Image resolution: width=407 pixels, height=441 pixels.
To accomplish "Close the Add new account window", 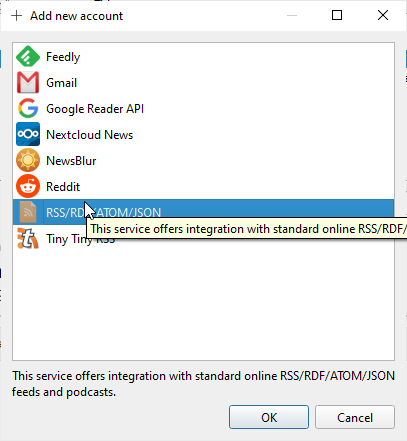I will (x=383, y=15).
